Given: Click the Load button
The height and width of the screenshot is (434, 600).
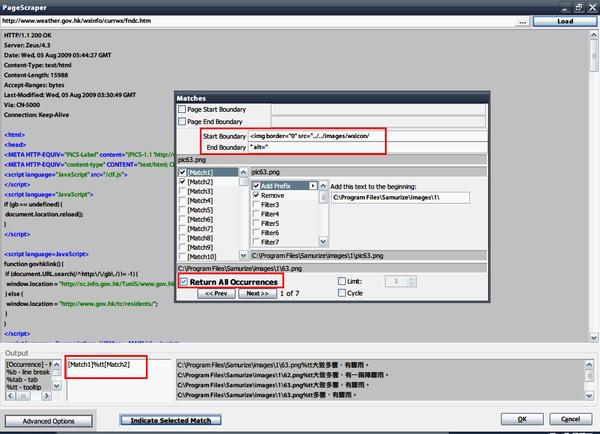Looking at the screenshot, I should [565, 21].
